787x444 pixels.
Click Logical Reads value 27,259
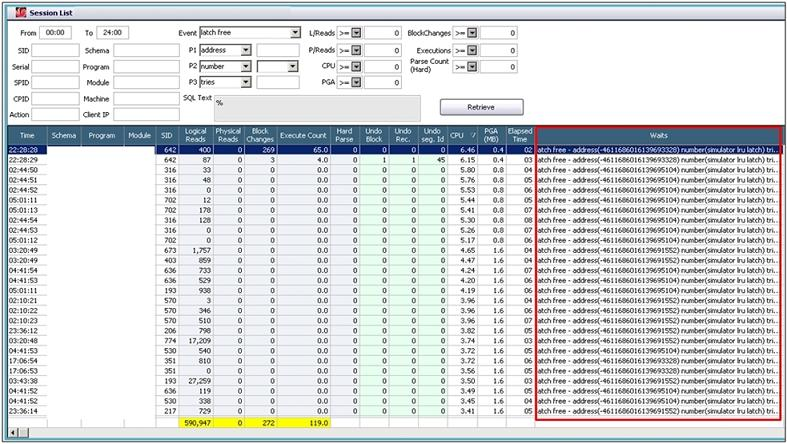[198, 381]
